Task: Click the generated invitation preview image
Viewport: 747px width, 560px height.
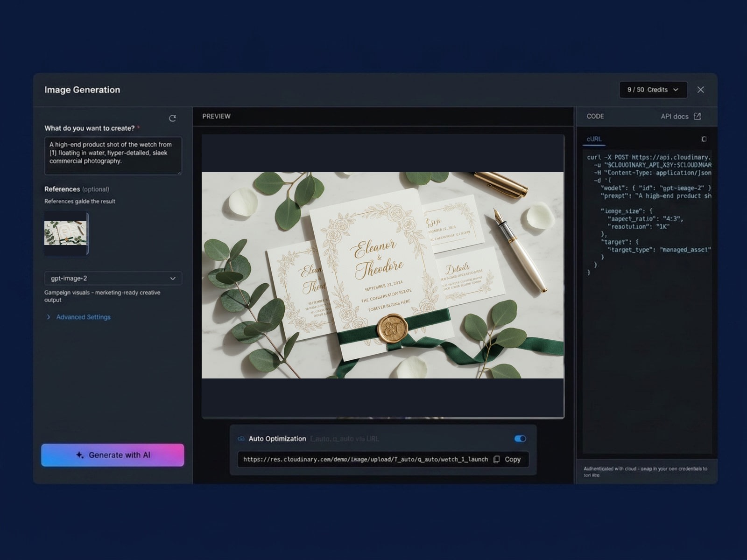Action: coord(382,275)
